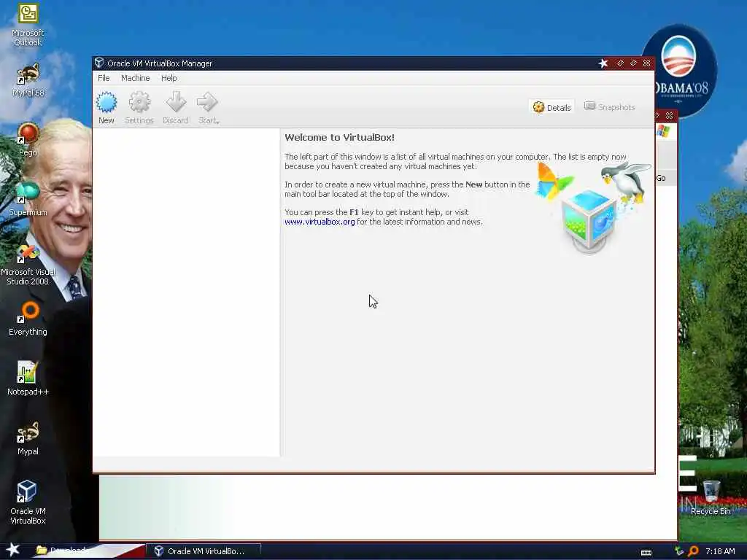Screen dimensions: 747x560
Task: Minimize the VirtualBox Manager window
Action: click(x=620, y=63)
